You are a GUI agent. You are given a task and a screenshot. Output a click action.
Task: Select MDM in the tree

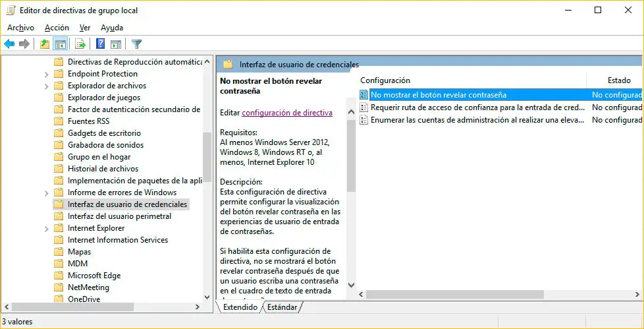[x=78, y=264]
